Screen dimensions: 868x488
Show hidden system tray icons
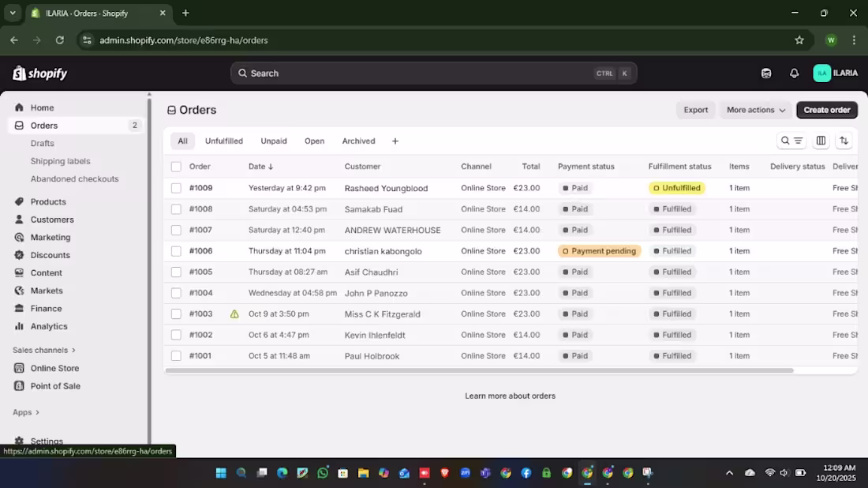coord(729,472)
